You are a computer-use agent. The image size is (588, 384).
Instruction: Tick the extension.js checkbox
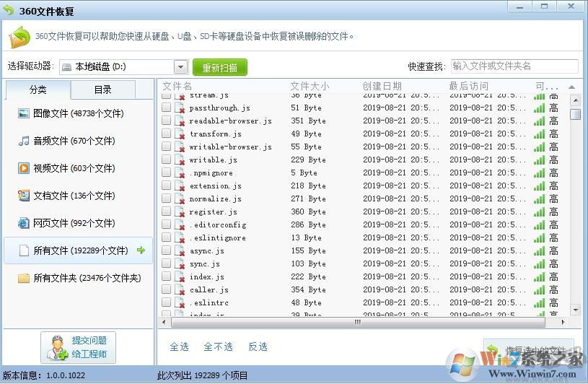click(x=166, y=186)
